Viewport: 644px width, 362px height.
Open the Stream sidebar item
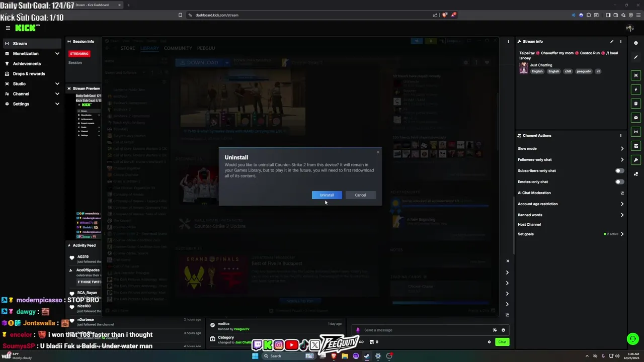pyautogui.click(x=32, y=44)
